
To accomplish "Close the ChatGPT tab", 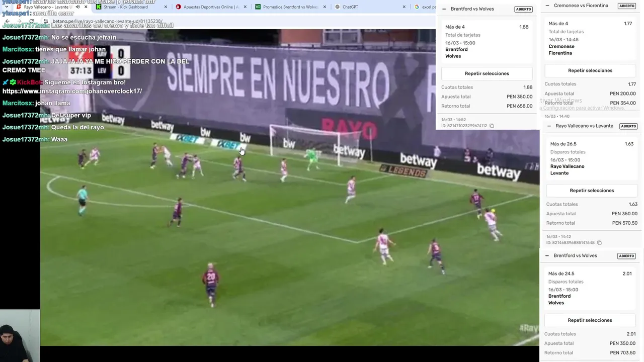I will [404, 7].
